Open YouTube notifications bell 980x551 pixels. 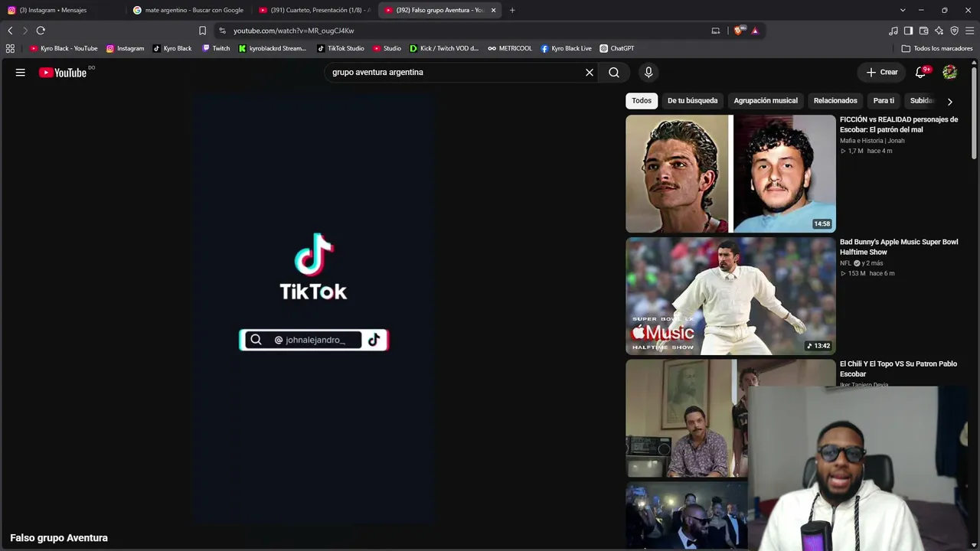click(921, 72)
